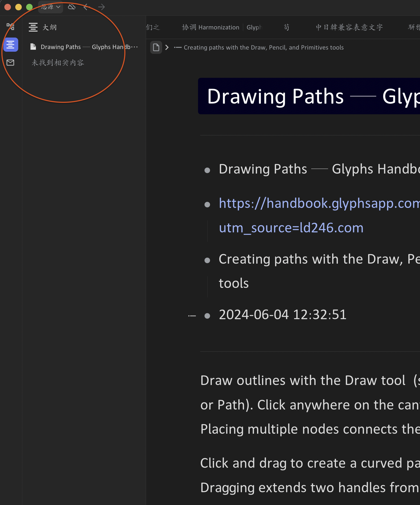420x505 pixels.
Task: Click bullet of 'Drawing Paths — Glyphs Handbo' item
Action: tap(207, 170)
